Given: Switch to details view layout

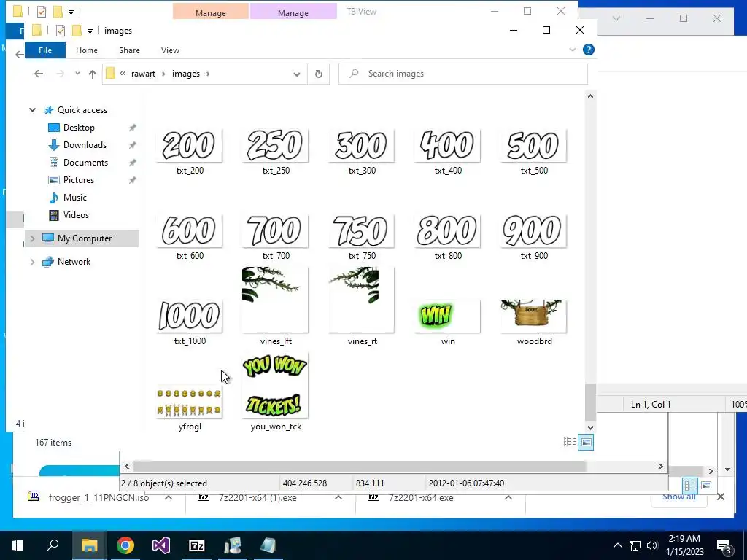Looking at the screenshot, I should tap(570, 442).
